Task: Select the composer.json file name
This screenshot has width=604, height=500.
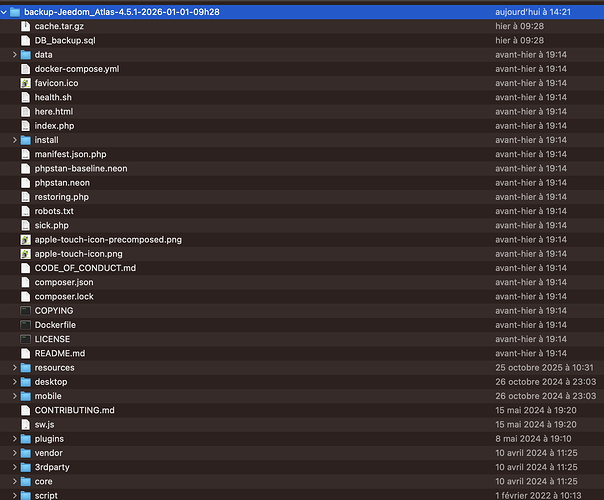Action: tap(64, 282)
